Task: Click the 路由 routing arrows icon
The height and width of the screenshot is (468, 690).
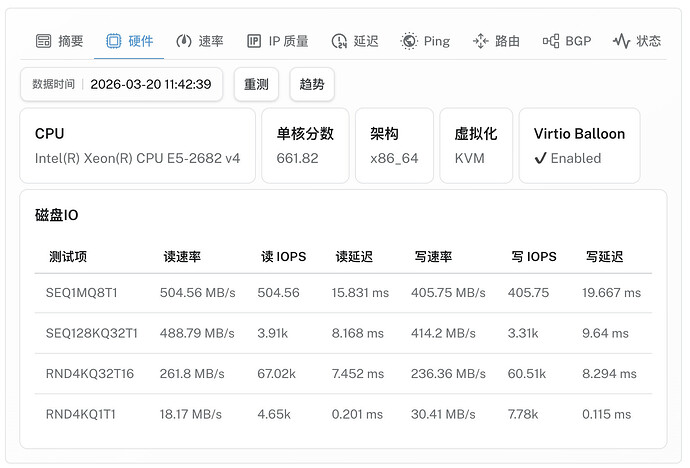Action: tap(481, 41)
